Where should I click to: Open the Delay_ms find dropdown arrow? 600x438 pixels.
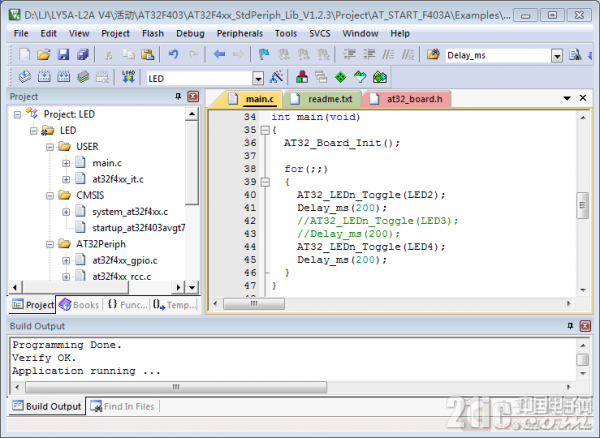(x=557, y=56)
